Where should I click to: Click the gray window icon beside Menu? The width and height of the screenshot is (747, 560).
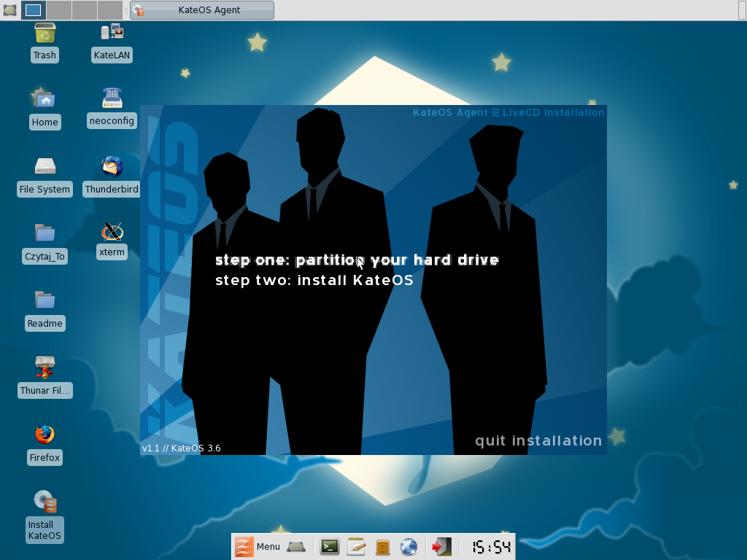[296, 547]
